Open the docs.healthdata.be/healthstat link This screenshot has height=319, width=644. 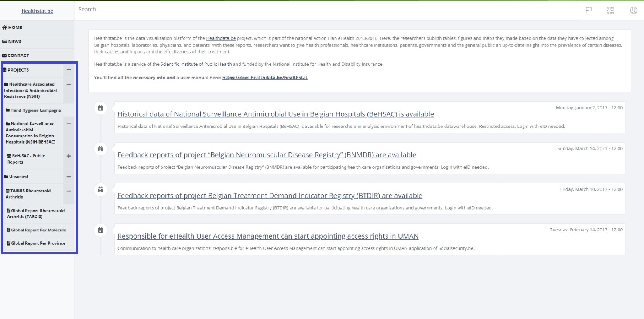point(265,78)
